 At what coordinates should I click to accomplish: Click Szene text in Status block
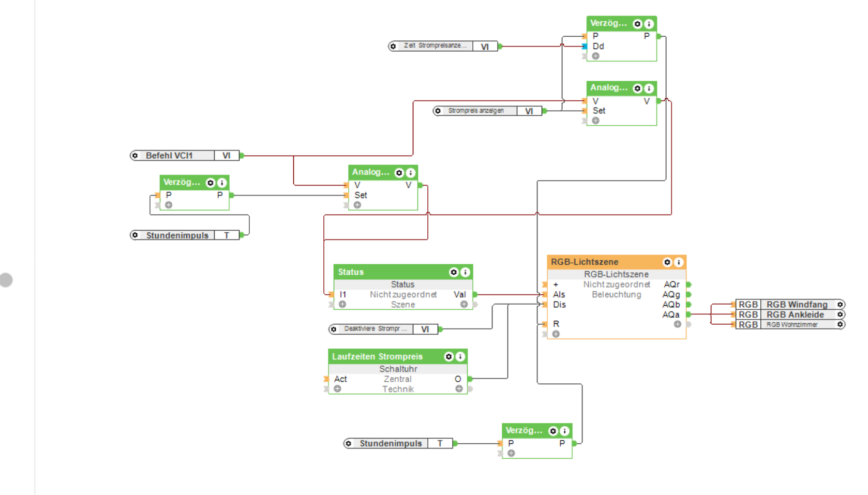coord(403,305)
